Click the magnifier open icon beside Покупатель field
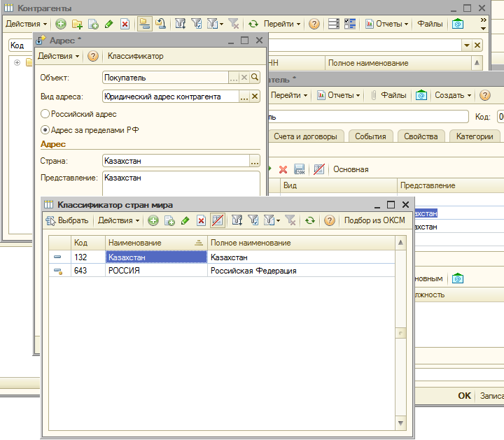The height and width of the screenshot is (440, 504). pyautogui.click(x=255, y=78)
